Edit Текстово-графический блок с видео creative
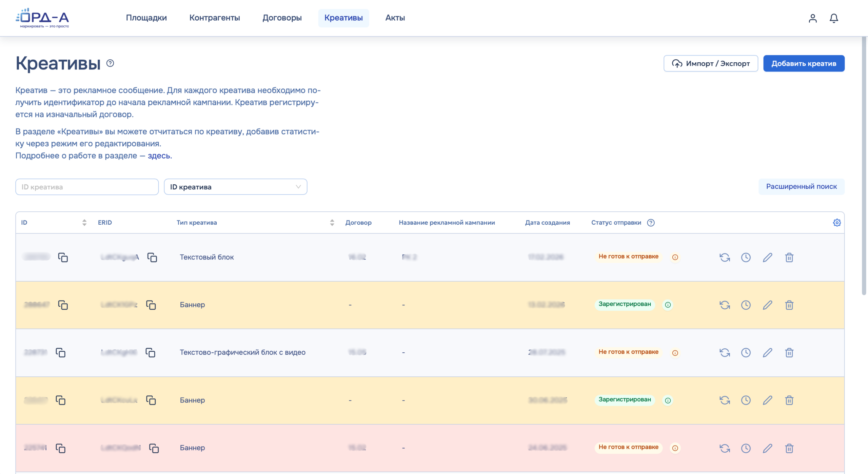 click(767, 352)
